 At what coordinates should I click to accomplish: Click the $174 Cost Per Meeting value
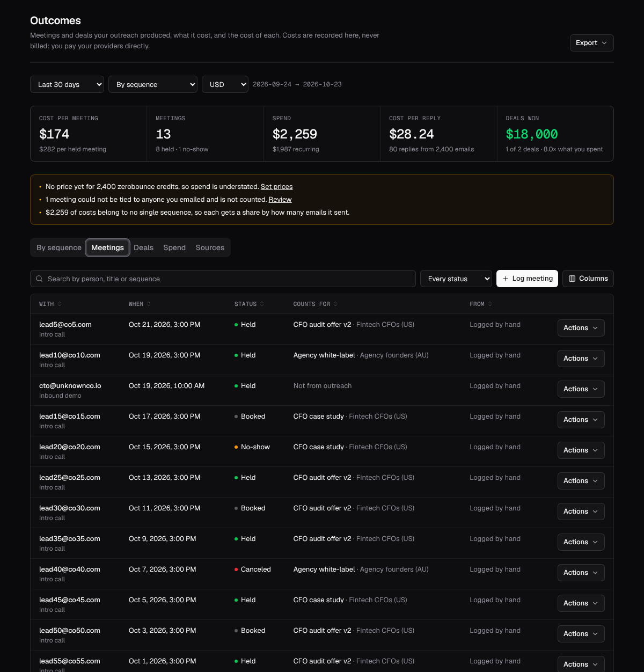click(54, 134)
